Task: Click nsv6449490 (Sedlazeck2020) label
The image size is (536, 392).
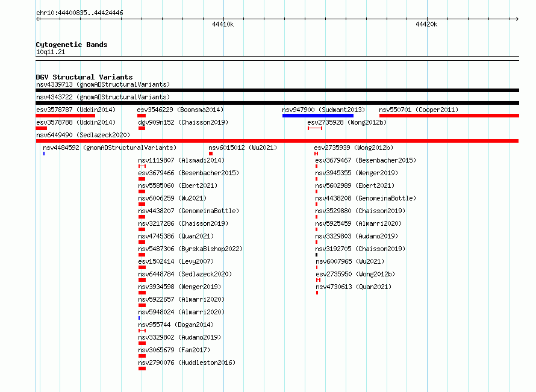Action: [x=83, y=135]
